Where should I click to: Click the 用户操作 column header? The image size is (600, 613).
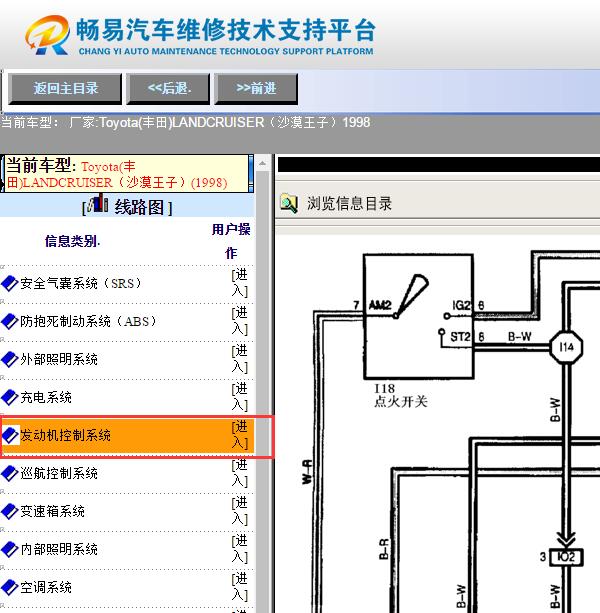pyautogui.click(x=231, y=241)
